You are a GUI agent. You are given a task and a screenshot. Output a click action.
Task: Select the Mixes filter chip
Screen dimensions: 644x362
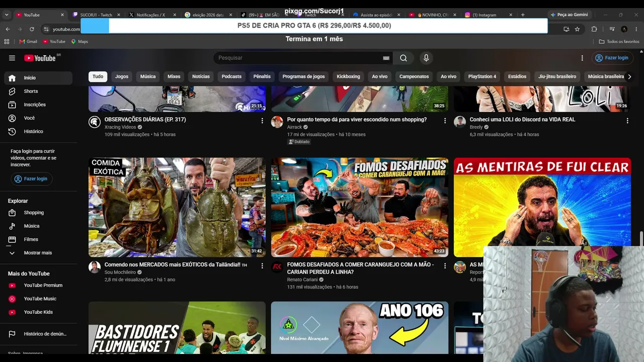click(174, 76)
